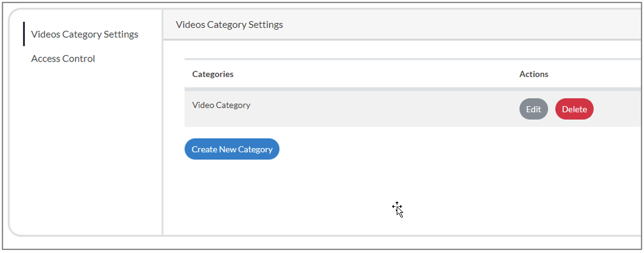The width and height of the screenshot is (644, 253).
Task: Start creating a category with blue button
Action: point(232,149)
